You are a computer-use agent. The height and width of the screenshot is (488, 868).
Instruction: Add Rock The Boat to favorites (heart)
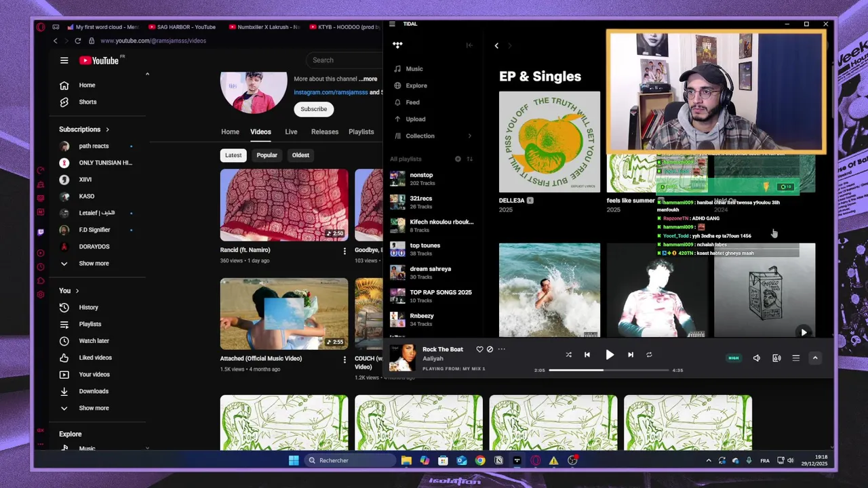tap(479, 349)
